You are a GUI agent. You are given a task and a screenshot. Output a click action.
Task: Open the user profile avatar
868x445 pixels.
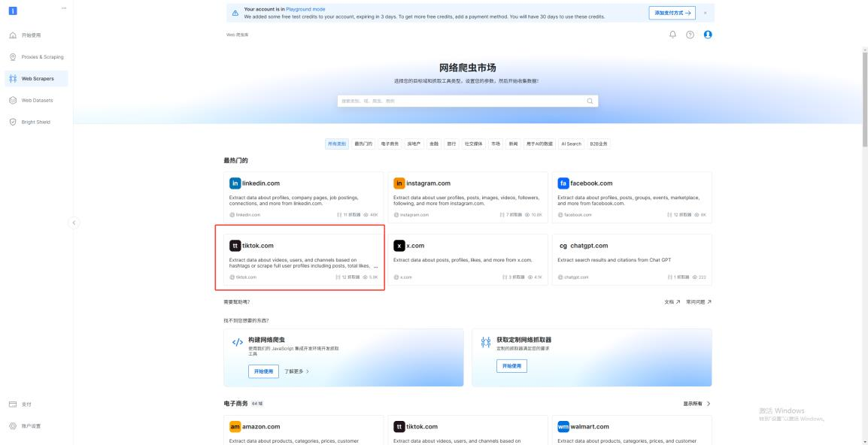[708, 35]
